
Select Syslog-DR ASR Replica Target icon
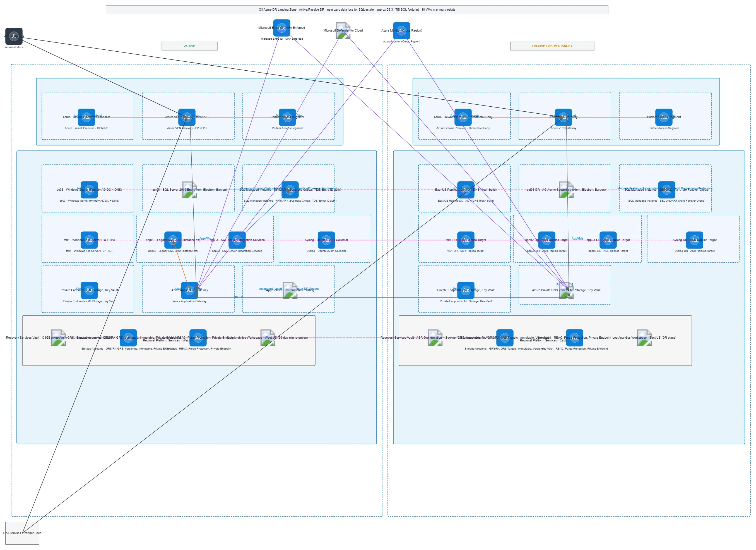[695, 240]
